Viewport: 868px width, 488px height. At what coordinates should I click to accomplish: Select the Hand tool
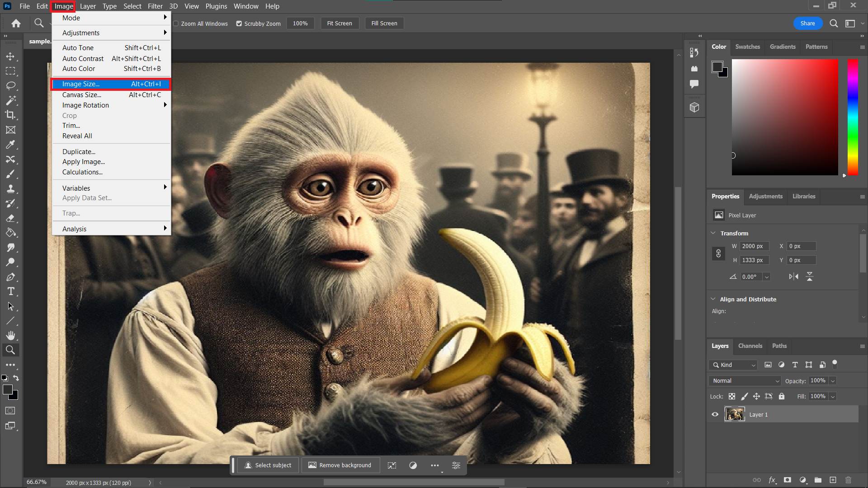tap(11, 335)
